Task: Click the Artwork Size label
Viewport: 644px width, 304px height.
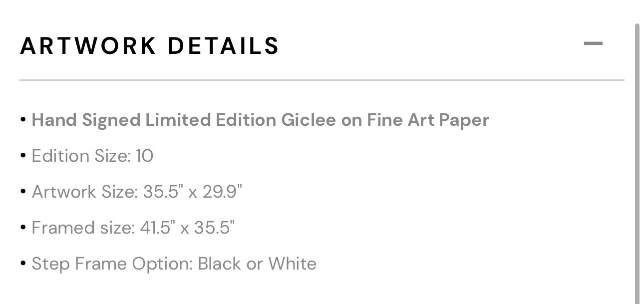Action: (85, 192)
